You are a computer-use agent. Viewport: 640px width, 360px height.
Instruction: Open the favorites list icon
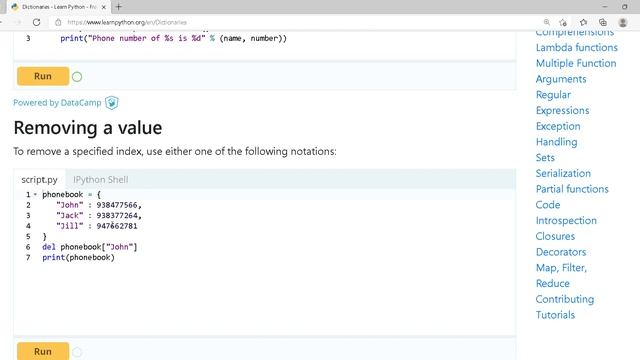coord(583,22)
